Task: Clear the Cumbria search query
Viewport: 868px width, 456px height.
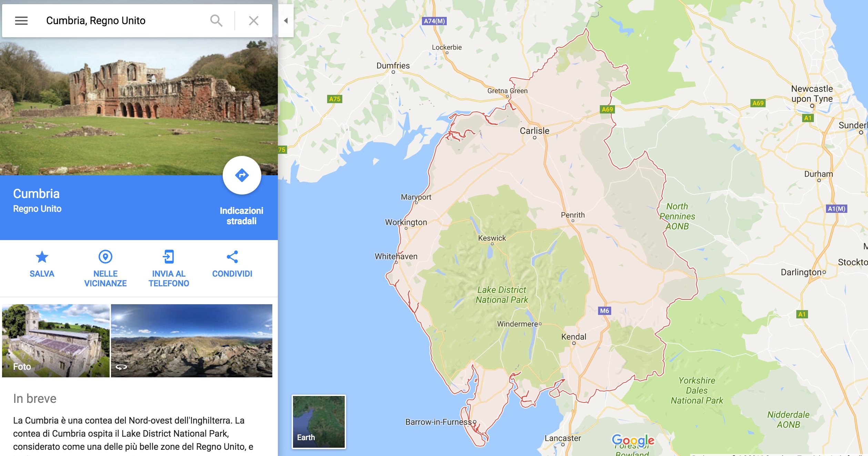Action: point(254,21)
